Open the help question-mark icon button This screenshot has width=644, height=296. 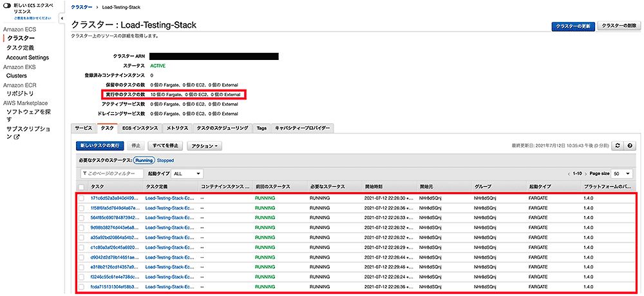pos(629,146)
